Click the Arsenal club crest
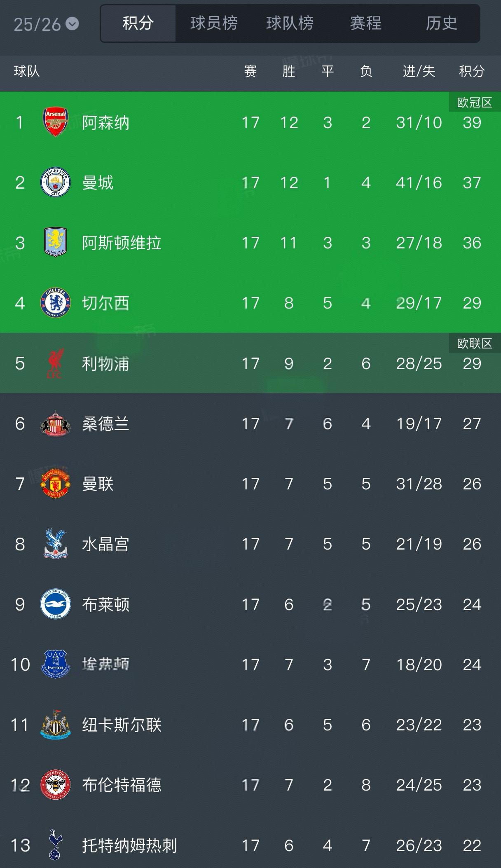501x868 pixels. coord(56,122)
